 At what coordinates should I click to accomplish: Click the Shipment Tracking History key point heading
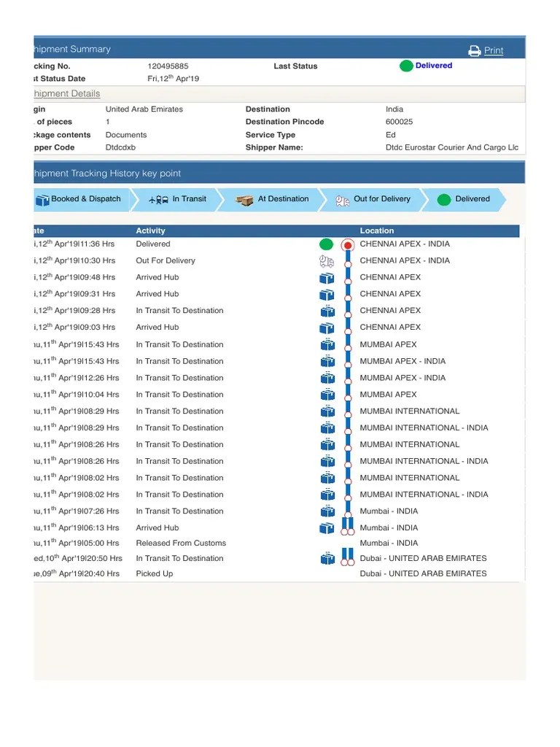coord(107,174)
